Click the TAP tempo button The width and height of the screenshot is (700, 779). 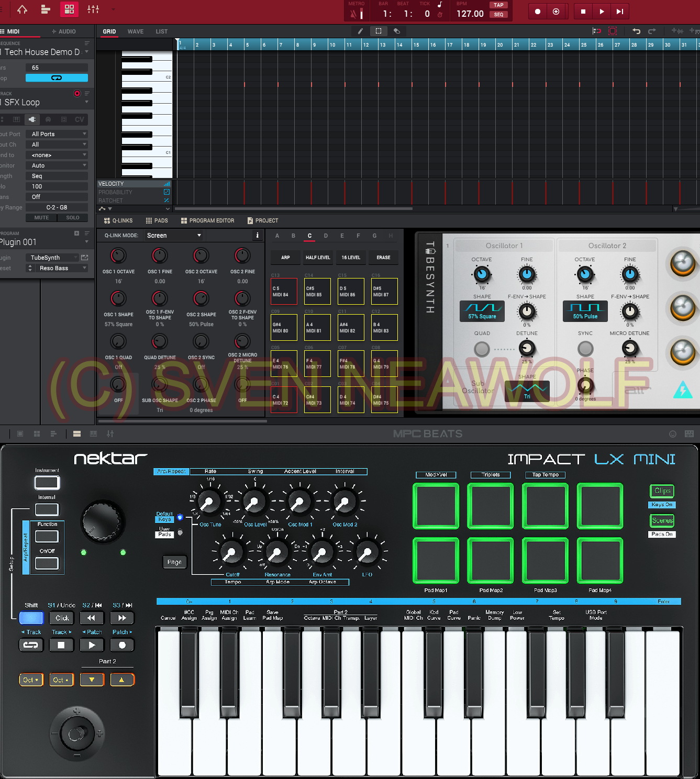point(498,5)
